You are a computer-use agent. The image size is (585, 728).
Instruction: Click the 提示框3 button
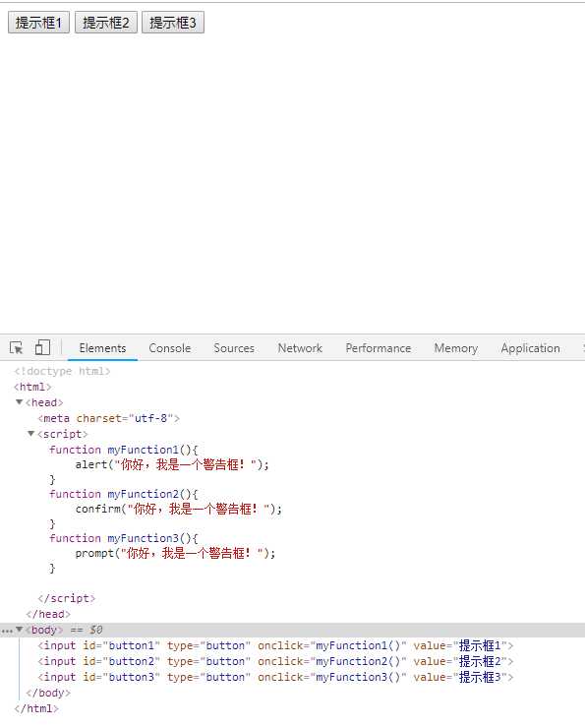pyautogui.click(x=173, y=23)
